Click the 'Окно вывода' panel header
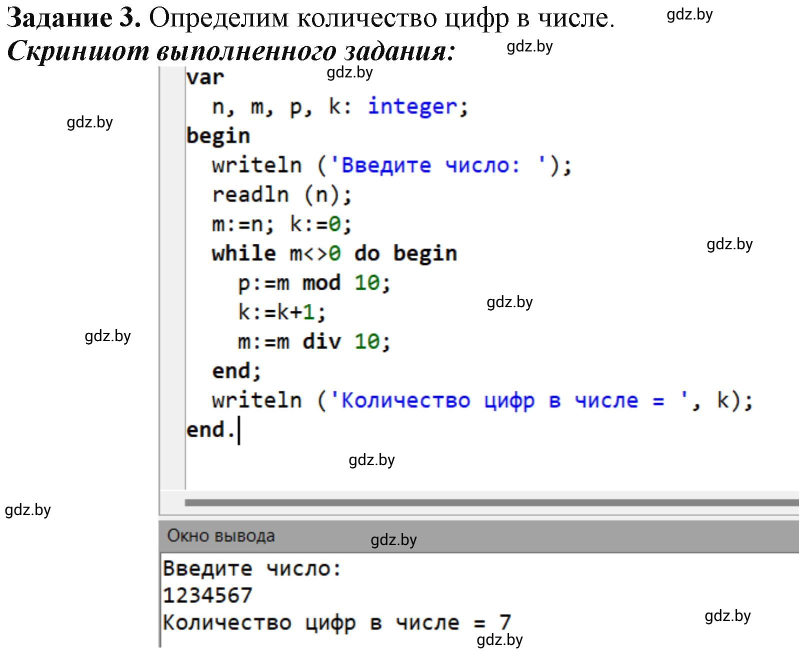Image resolution: width=812 pixels, height=666 pixels. (478, 536)
